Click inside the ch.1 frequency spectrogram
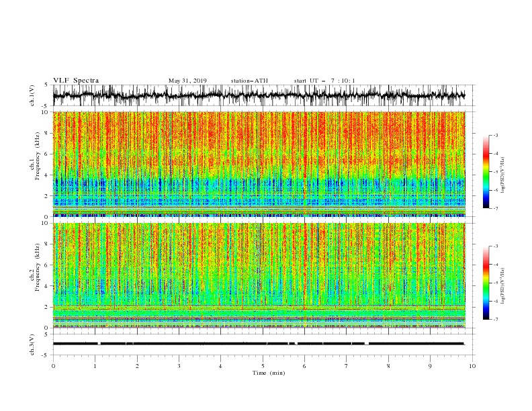Screen dimensions: 532x411 click(259, 164)
